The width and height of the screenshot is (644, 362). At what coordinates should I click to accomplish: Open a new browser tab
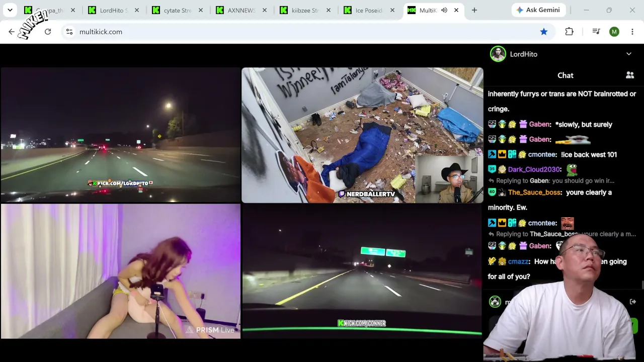(x=474, y=10)
